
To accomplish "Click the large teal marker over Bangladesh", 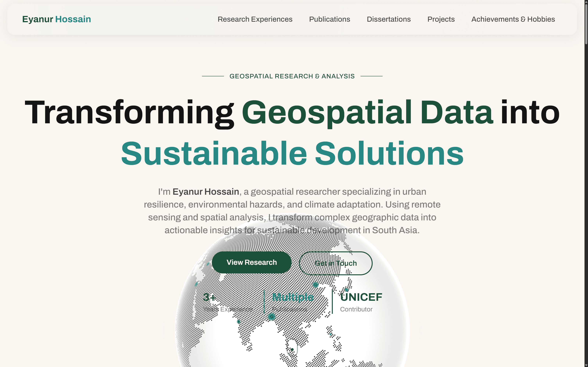I will tap(271, 317).
